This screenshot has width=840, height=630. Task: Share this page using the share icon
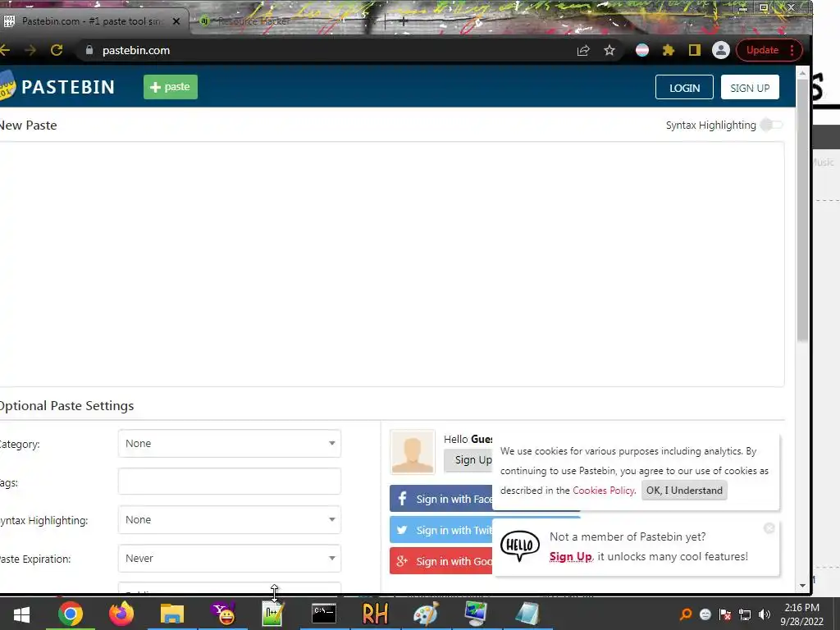click(x=583, y=50)
